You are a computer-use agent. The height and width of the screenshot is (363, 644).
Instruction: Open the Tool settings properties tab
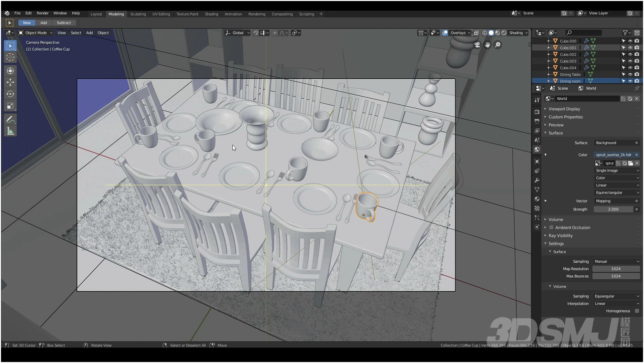(x=537, y=100)
